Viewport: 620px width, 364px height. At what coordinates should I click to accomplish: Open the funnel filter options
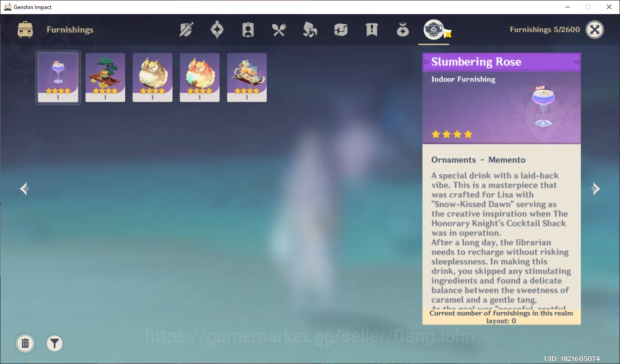click(55, 344)
